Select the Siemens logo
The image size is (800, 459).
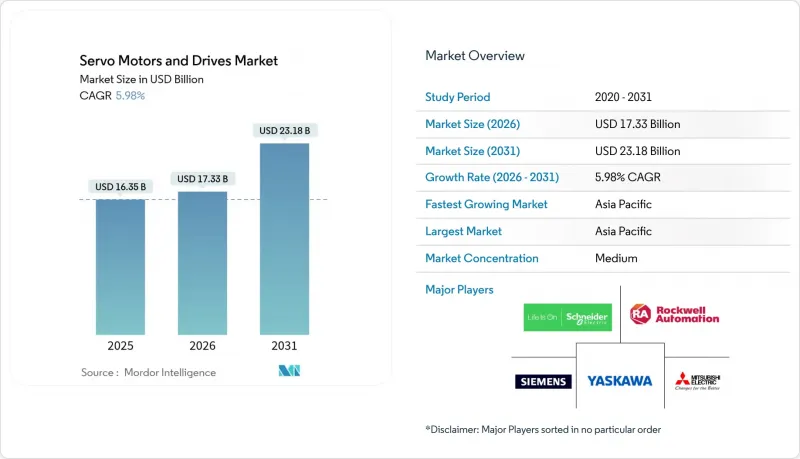544,381
